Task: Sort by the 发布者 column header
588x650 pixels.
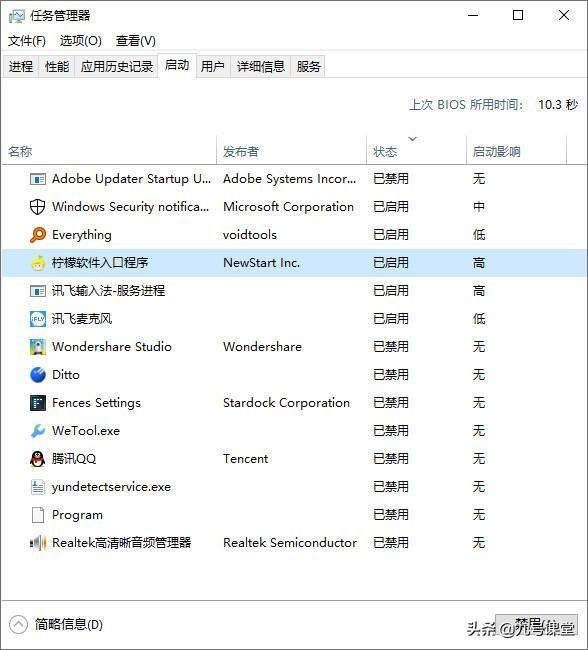Action: pyautogui.click(x=292, y=152)
